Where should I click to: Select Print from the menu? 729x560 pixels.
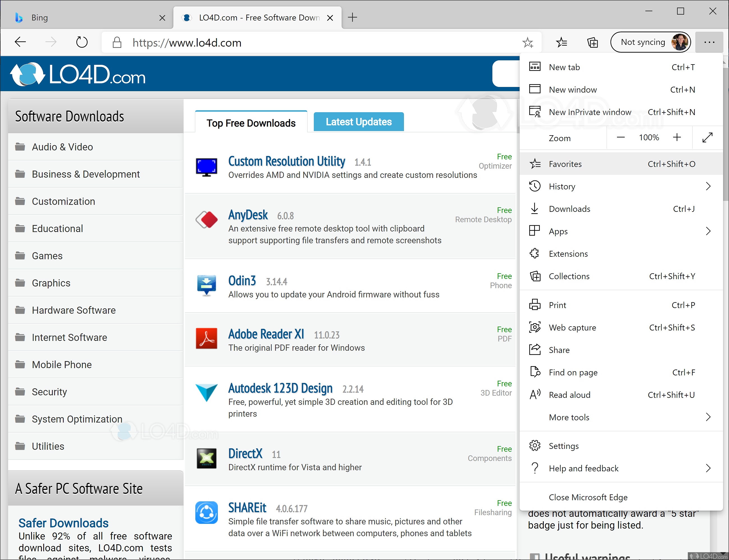[x=557, y=305]
